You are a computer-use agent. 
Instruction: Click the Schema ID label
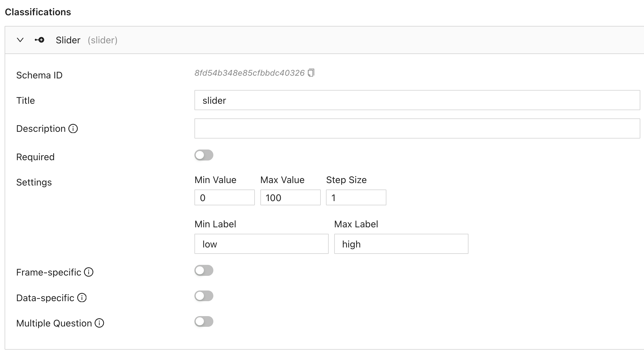coord(39,75)
